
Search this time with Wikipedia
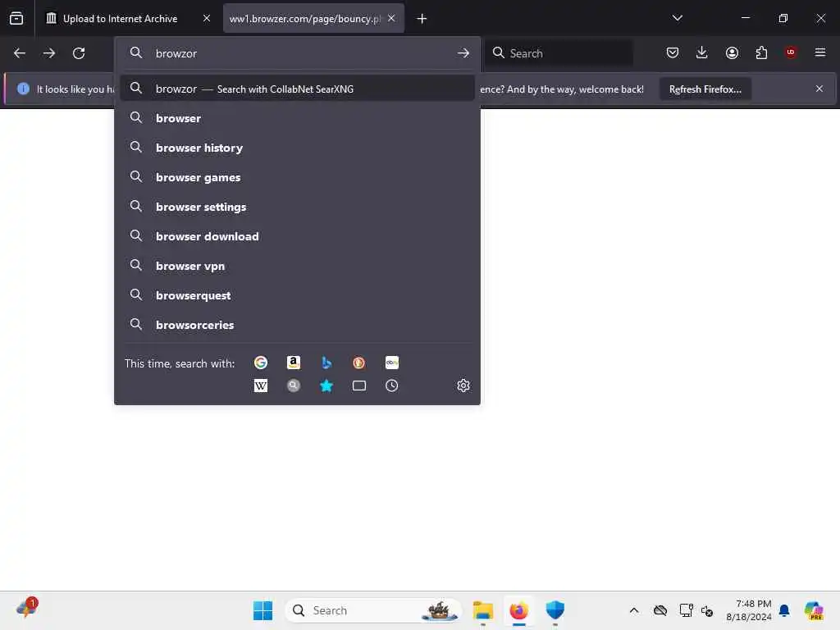pos(260,386)
